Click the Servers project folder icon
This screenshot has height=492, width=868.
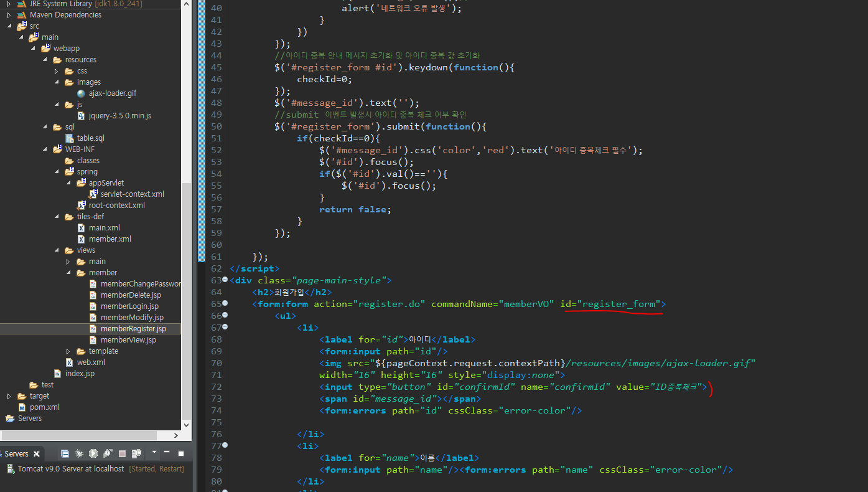[x=10, y=419]
